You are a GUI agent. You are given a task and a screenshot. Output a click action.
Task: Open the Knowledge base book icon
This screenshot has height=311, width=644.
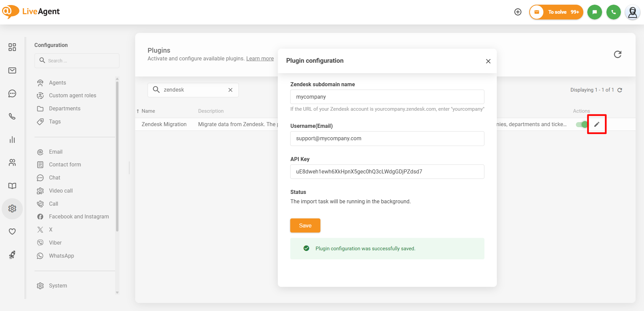click(12, 186)
